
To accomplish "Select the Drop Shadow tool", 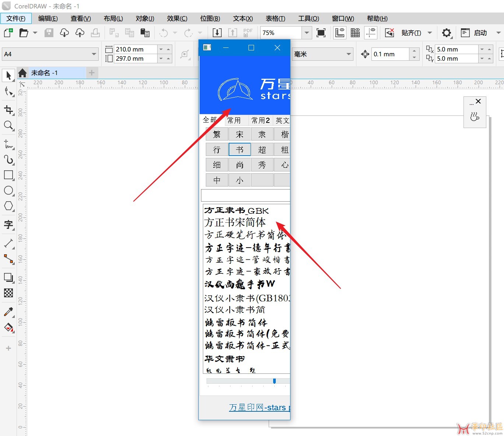I will [x=8, y=277].
